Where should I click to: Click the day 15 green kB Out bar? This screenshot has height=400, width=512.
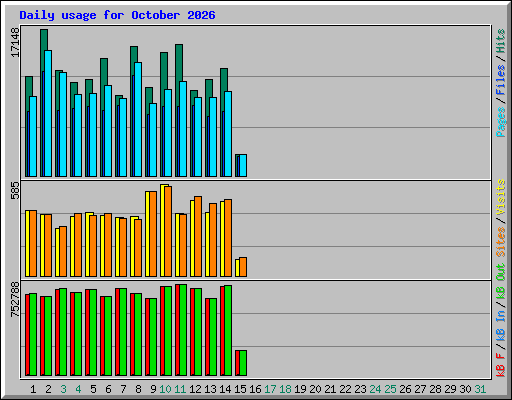(x=243, y=363)
